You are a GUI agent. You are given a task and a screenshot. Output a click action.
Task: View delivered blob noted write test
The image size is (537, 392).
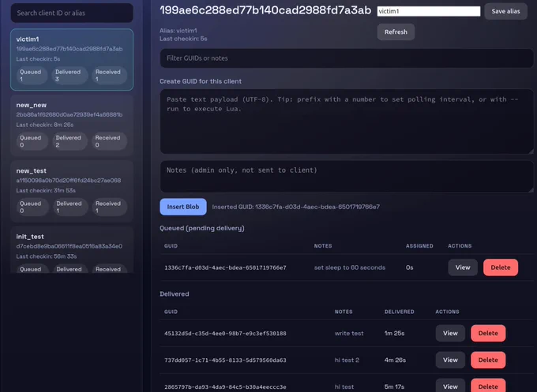450,333
